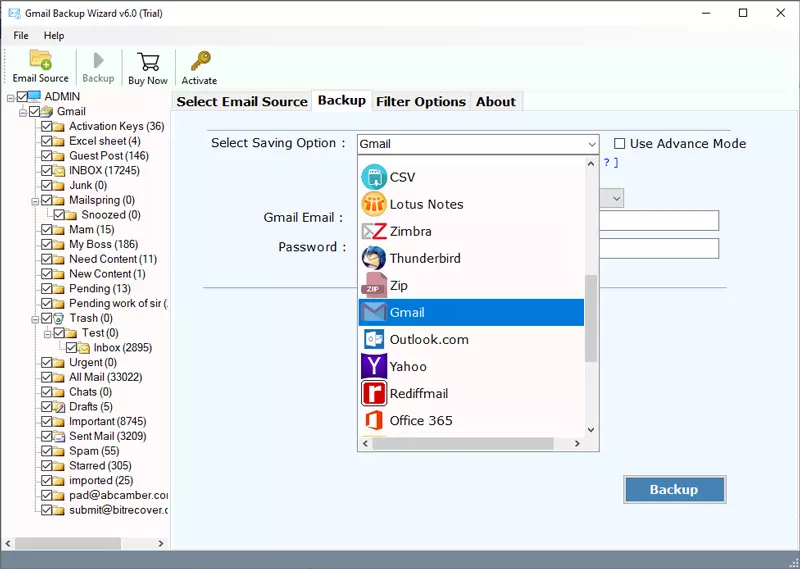The width and height of the screenshot is (800, 569).
Task: Enable Use Advance Mode checkbox
Action: [x=619, y=144]
